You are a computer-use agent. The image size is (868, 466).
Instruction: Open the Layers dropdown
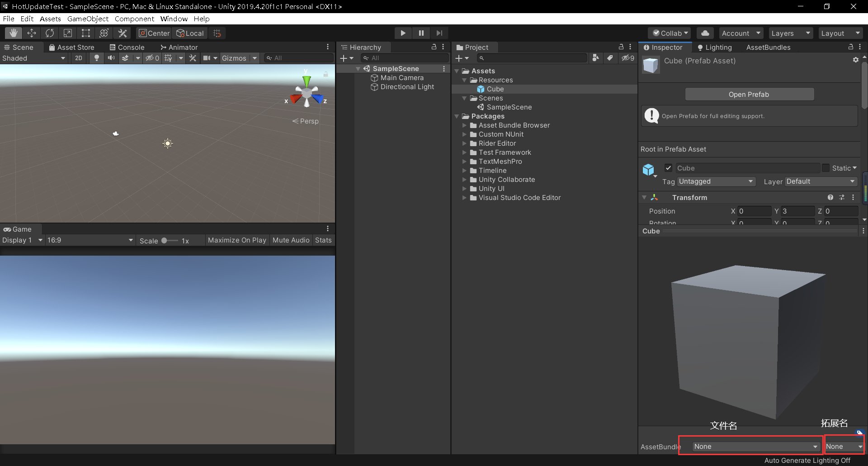(790, 33)
